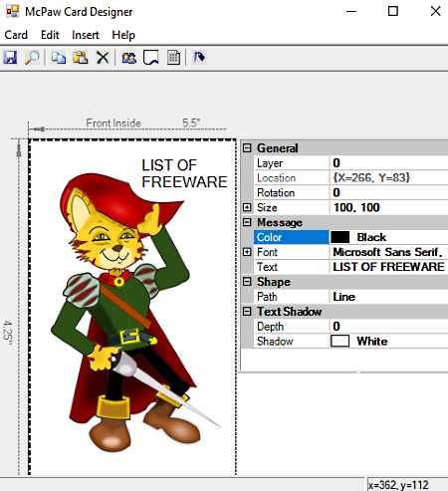
Task: Click the 5.5" horizontal ruler label
Action: pos(191,123)
